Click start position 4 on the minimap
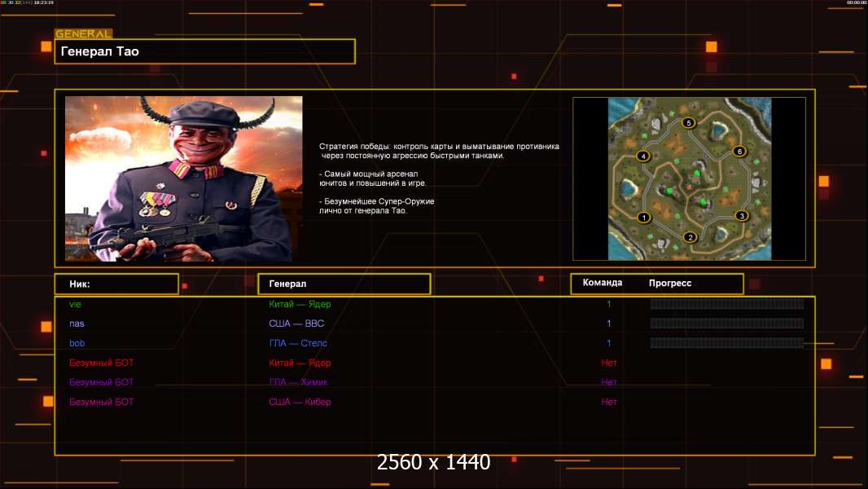 pyautogui.click(x=643, y=156)
